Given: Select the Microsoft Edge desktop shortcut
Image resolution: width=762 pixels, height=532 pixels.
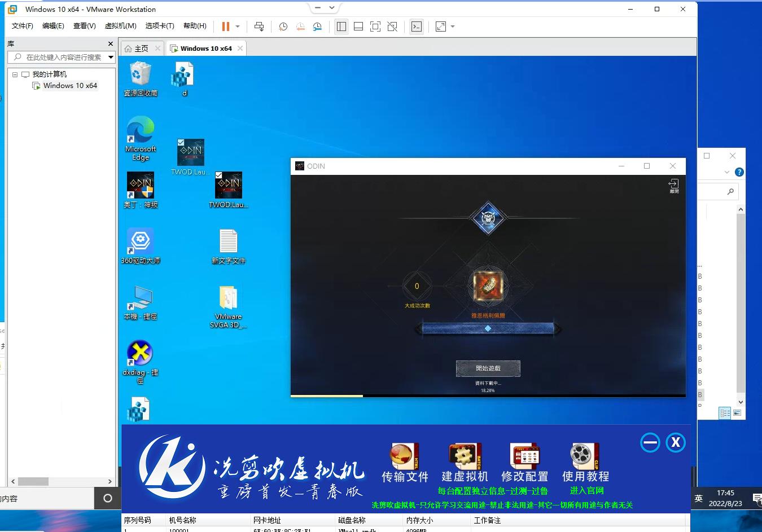Looking at the screenshot, I should click(141, 139).
